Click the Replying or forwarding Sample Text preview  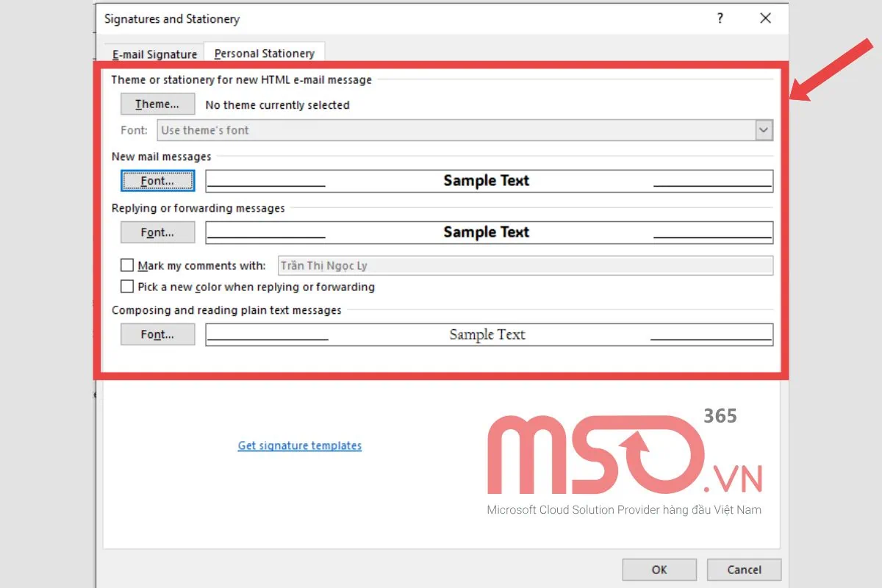click(x=488, y=232)
